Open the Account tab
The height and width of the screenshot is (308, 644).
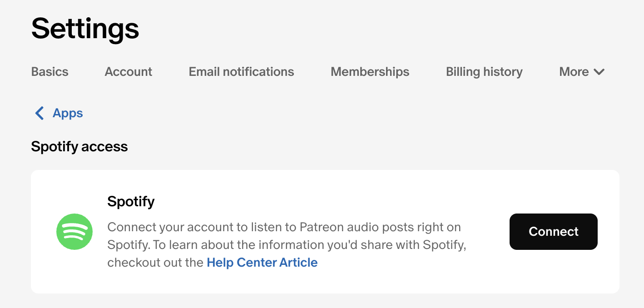129,72
